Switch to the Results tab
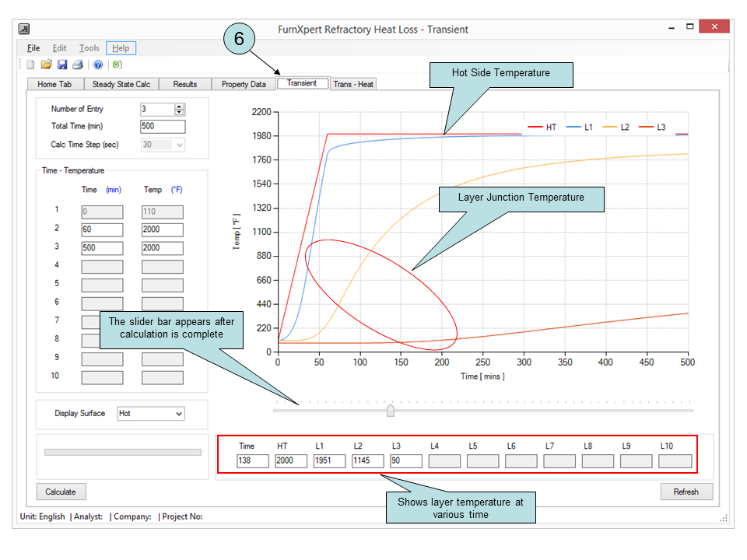The image size is (747, 560). (185, 84)
